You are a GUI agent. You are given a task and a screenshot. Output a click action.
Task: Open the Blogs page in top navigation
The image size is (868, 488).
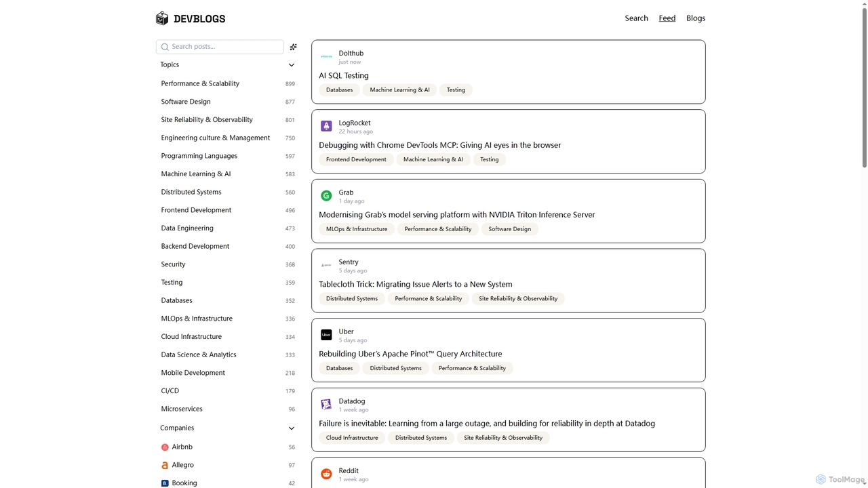click(696, 18)
